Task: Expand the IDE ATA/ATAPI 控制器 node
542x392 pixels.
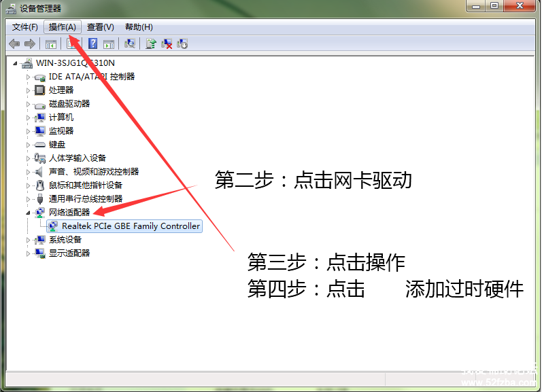Action: 28,77
